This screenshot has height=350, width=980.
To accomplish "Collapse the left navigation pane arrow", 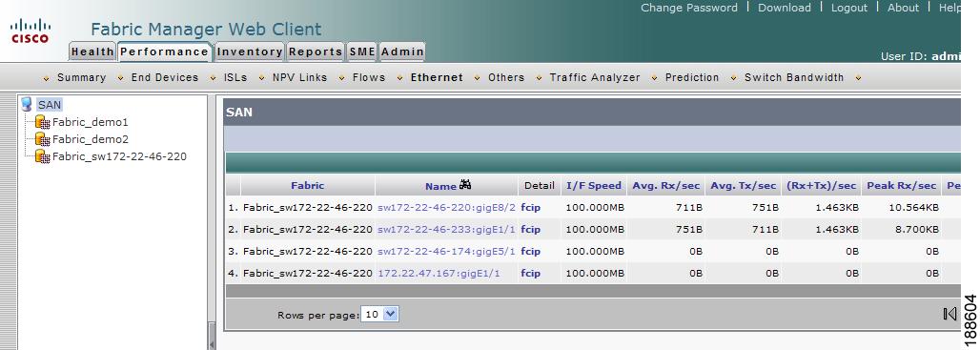I will pos(212,343).
